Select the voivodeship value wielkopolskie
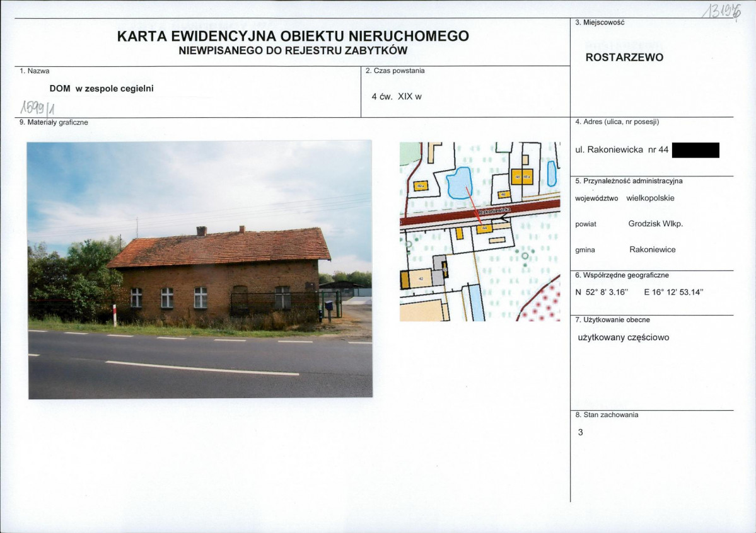The image size is (756, 533). point(650,198)
